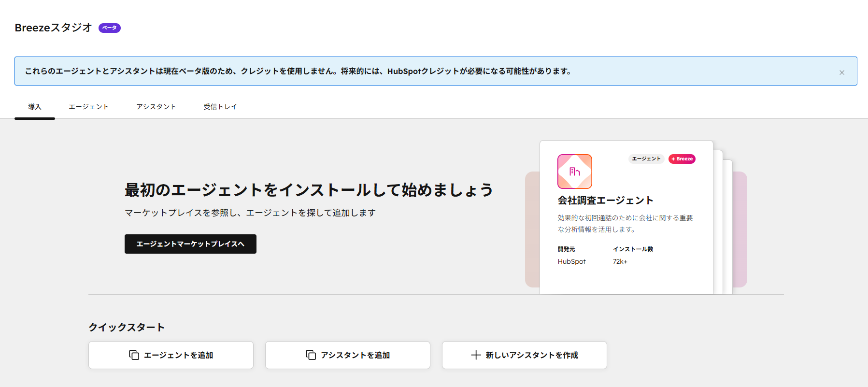Click the pink Breeze badge on the card
The width and height of the screenshot is (868, 387).
tap(682, 159)
